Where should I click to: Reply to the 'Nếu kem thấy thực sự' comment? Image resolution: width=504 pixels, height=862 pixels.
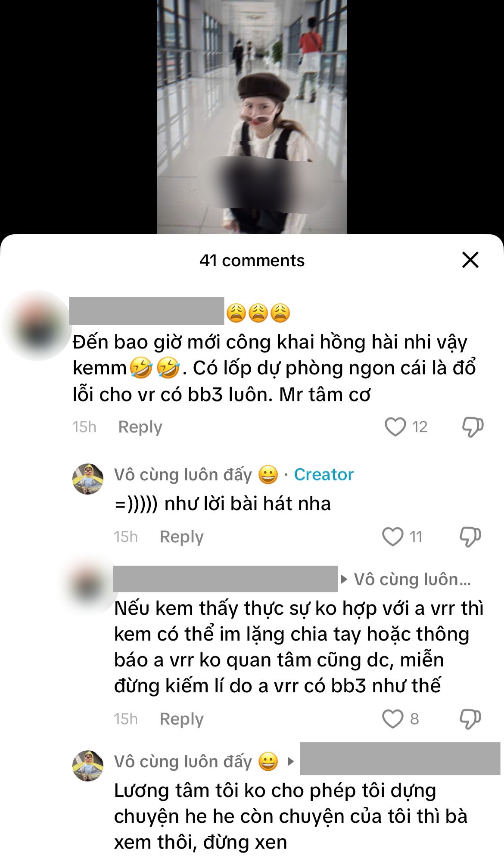pyautogui.click(x=181, y=719)
